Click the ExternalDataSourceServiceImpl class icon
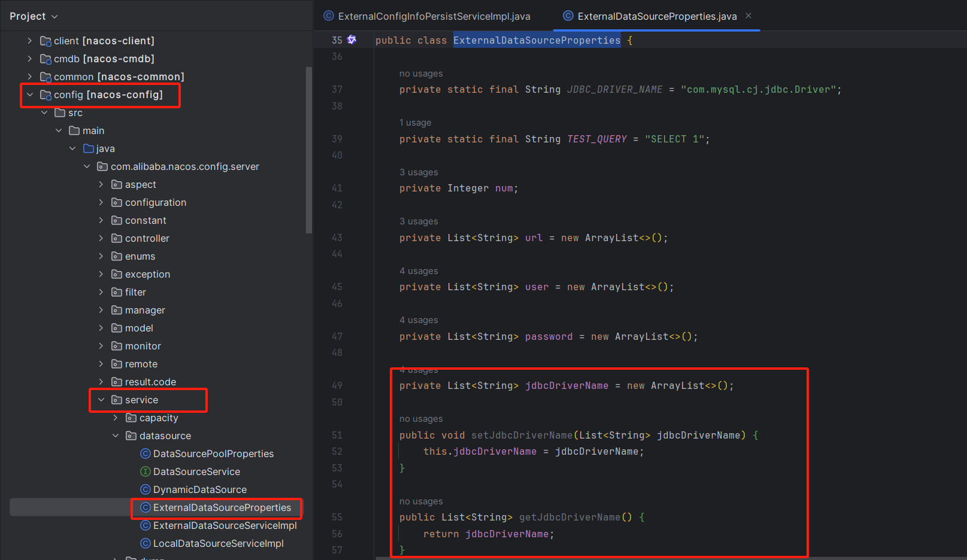The height and width of the screenshot is (560, 967). coord(145,525)
